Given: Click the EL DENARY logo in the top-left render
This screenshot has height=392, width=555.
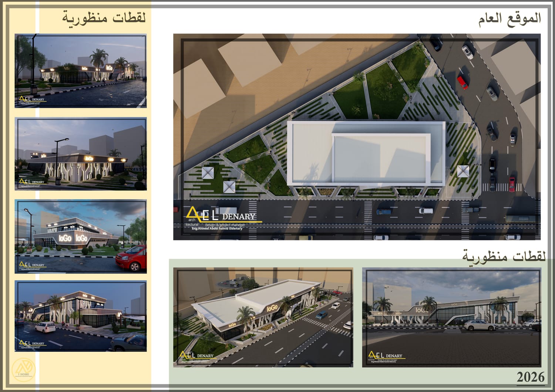Looking at the screenshot, I should 32,99.
